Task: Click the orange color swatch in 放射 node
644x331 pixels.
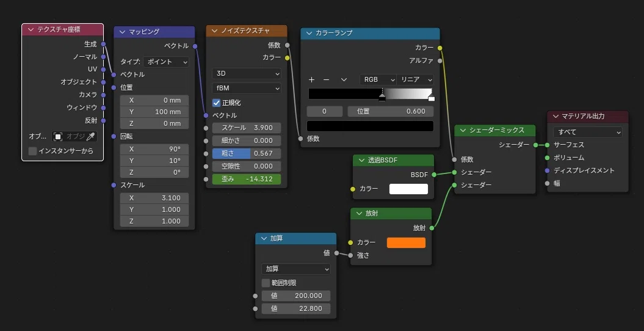Action: tap(406, 242)
